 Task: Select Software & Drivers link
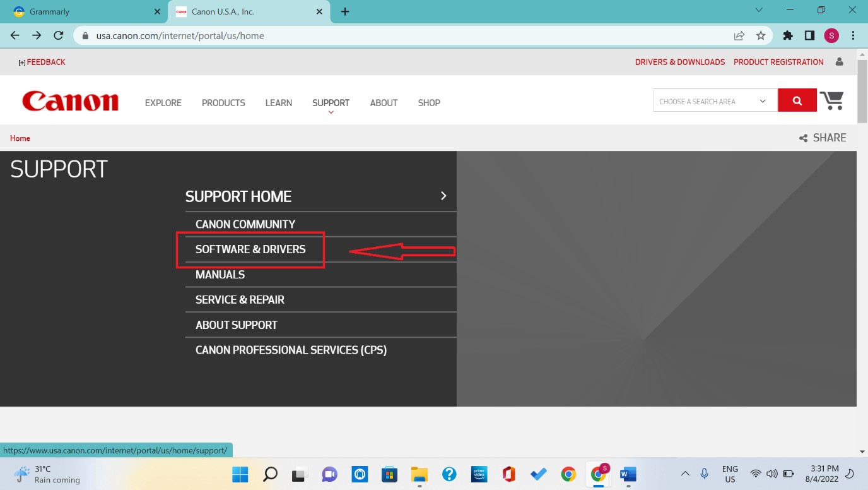[250, 249]
